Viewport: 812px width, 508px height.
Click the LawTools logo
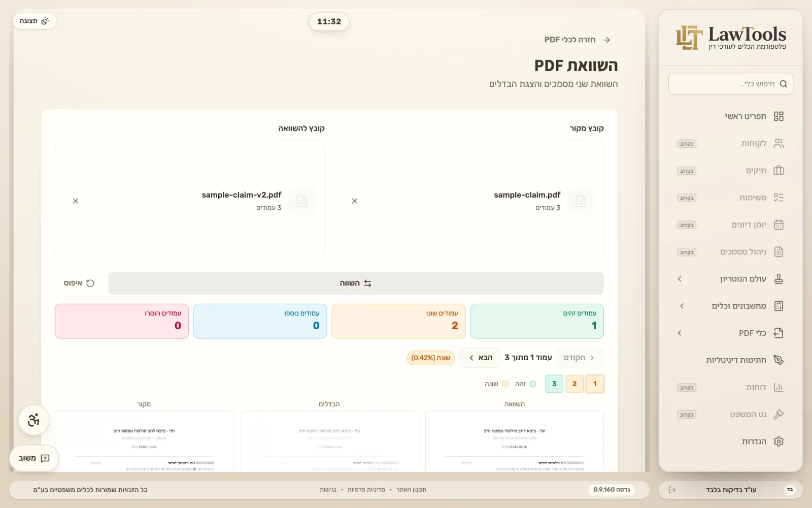click(731, 38)
